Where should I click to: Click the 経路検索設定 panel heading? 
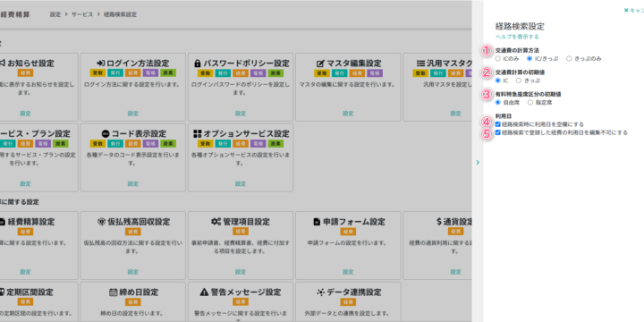520,27
